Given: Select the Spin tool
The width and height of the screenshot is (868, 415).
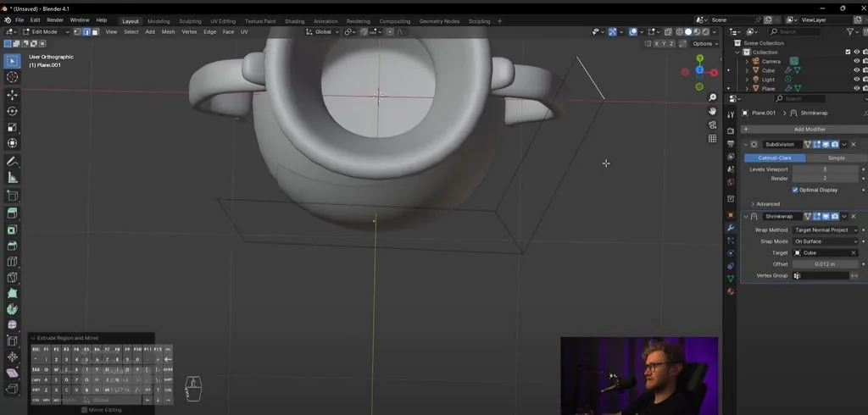Looking at the screenshot, I should [12, 309].
